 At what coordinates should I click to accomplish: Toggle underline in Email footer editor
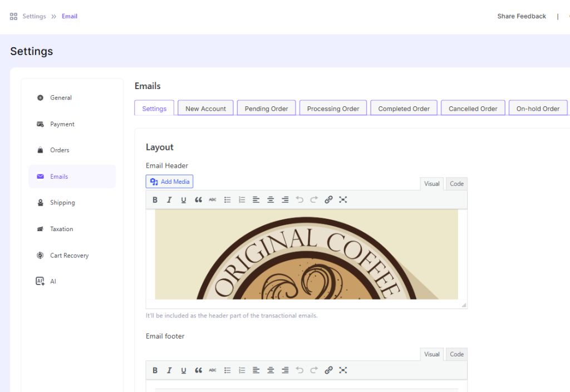pos(184,370)
